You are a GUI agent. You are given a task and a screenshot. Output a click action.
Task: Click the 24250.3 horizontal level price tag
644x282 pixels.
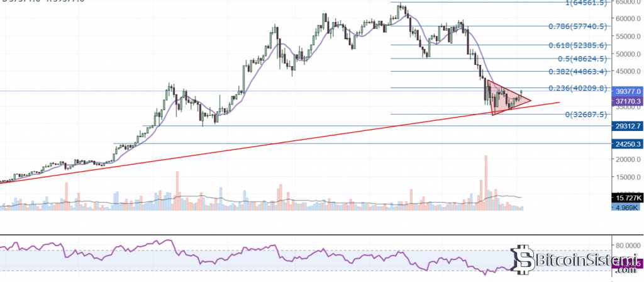626,144
